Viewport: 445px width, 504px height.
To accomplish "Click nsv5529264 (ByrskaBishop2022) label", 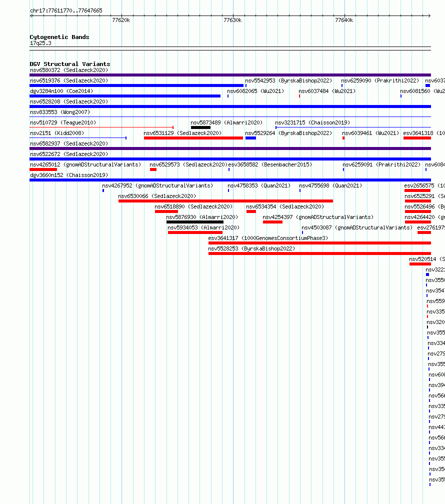I will pyautogui.click(x=288, y=133).
